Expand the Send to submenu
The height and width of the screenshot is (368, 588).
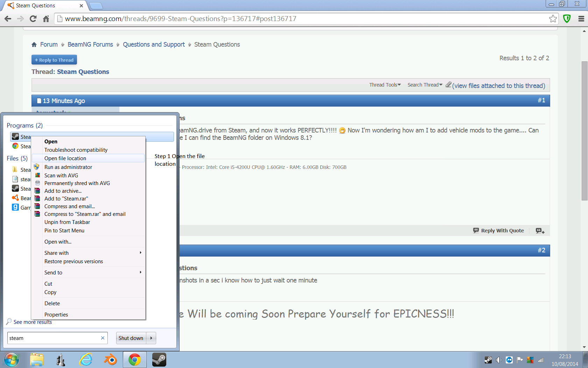coord(88,273)
